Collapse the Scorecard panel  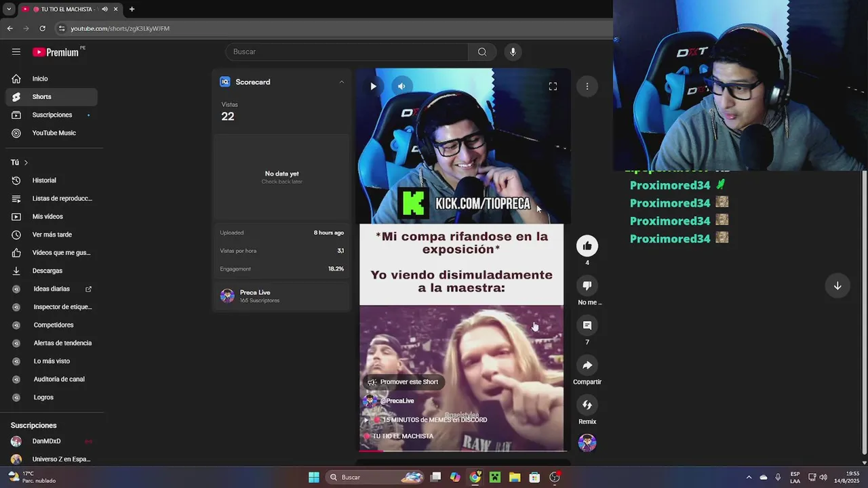342,82
